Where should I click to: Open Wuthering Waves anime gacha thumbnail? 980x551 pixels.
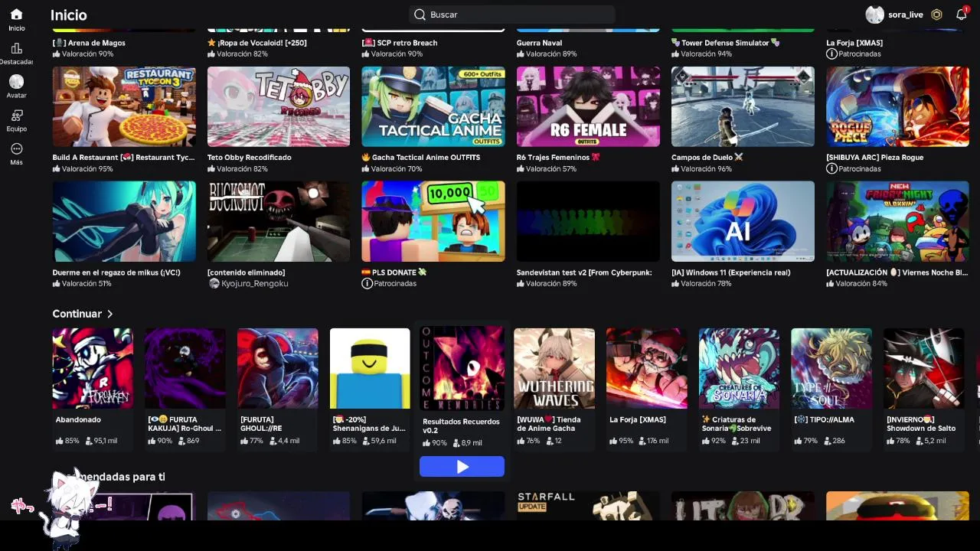pyautogui.click(x=554, y=369)
